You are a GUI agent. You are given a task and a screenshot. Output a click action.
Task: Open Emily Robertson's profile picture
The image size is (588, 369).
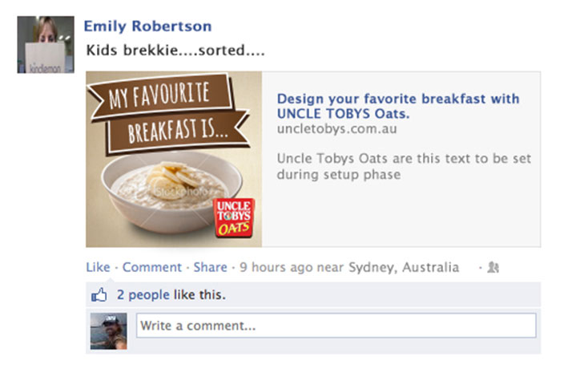point(46,44)
